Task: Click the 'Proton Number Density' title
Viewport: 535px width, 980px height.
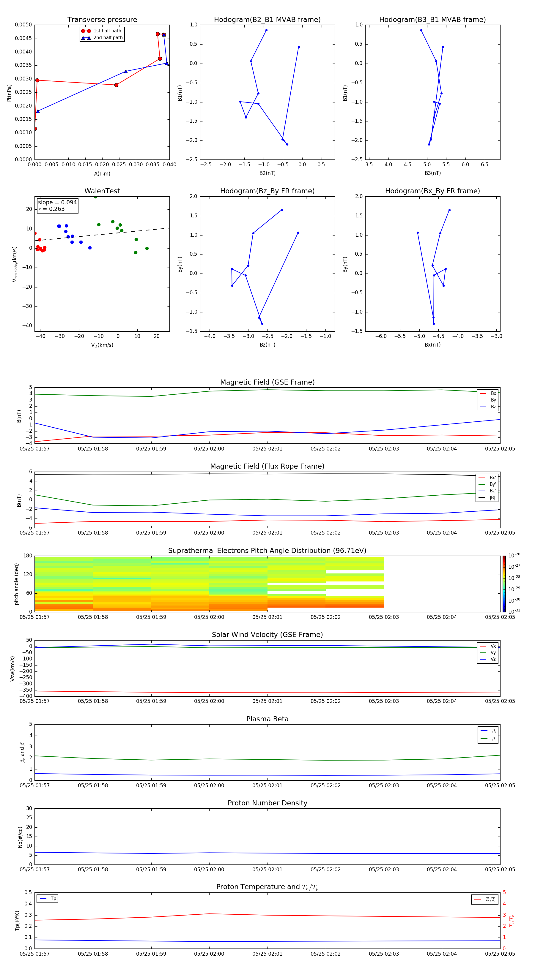Action: tap(267, 803)
